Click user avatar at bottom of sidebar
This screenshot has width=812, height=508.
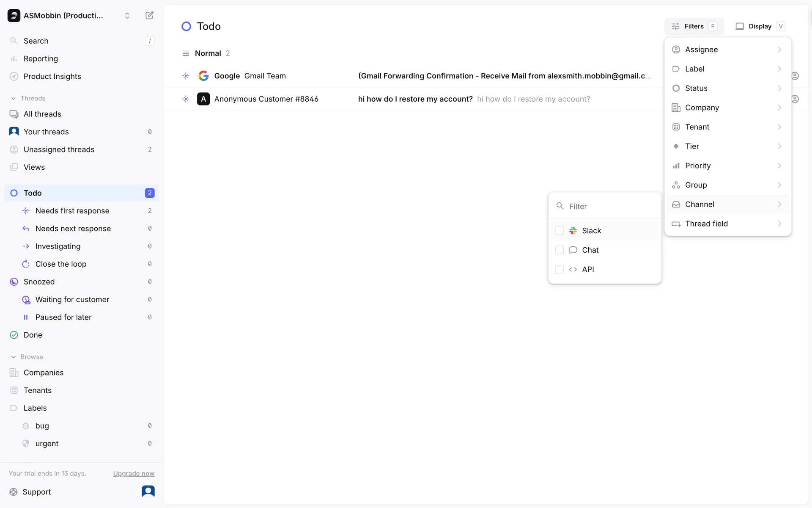(148, 491)
